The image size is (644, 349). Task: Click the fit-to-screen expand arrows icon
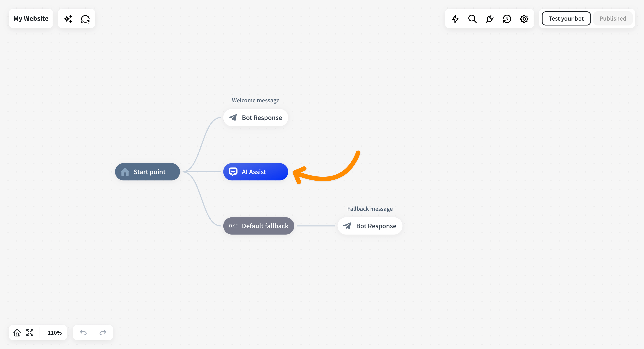(30, 333)
